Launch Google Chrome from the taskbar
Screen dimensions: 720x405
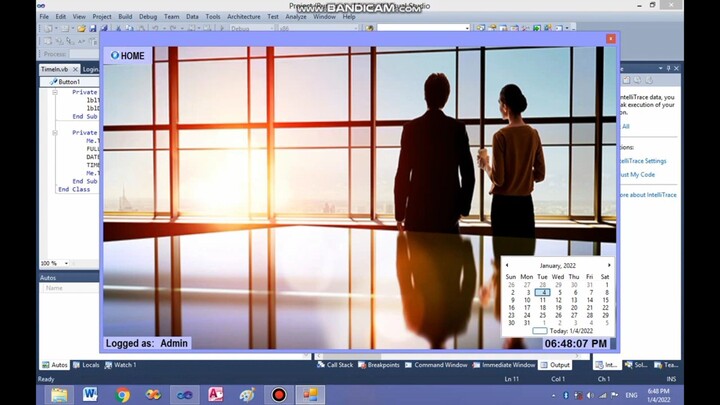(122, 394)
